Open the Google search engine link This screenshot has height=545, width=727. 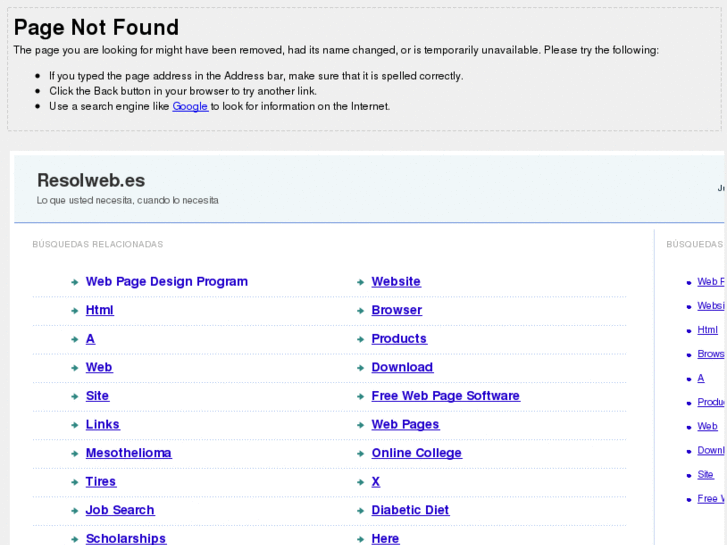[x=190, y=106]
